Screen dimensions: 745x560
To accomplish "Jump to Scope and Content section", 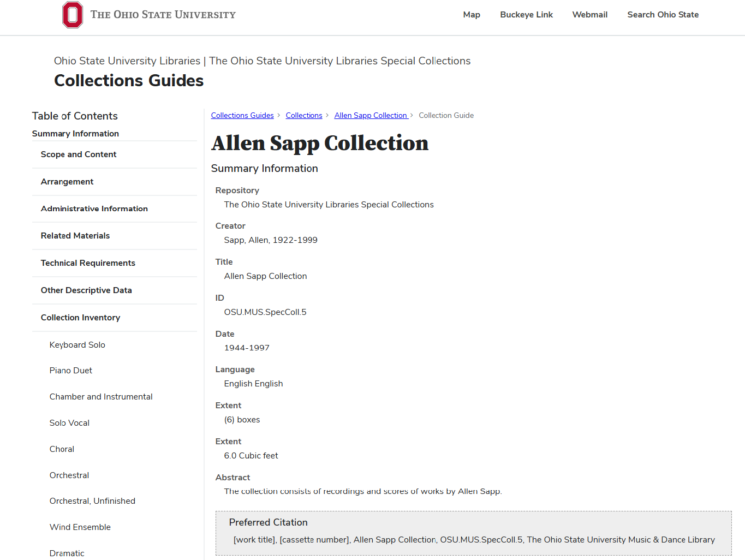I will (x=79, y=154).
